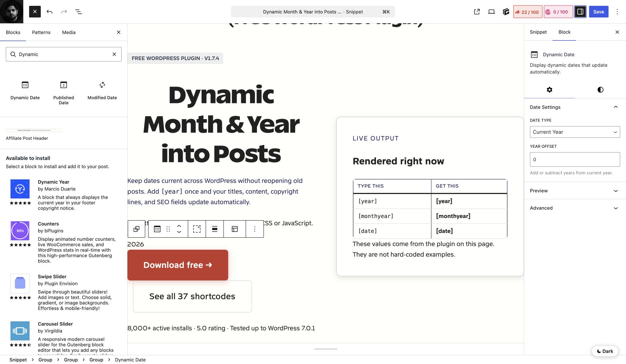Click See all 37 shortcodes button

click(192, 296)
